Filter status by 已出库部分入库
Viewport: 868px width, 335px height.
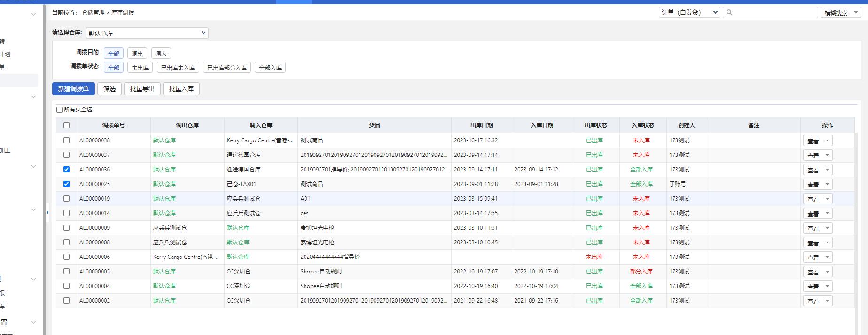[x=227, y=68]
